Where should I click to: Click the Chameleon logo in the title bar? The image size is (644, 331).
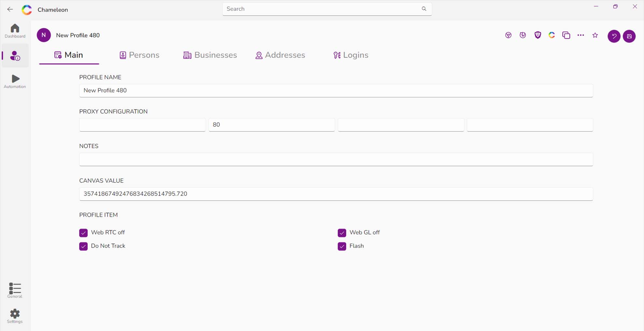click(27, 10)
